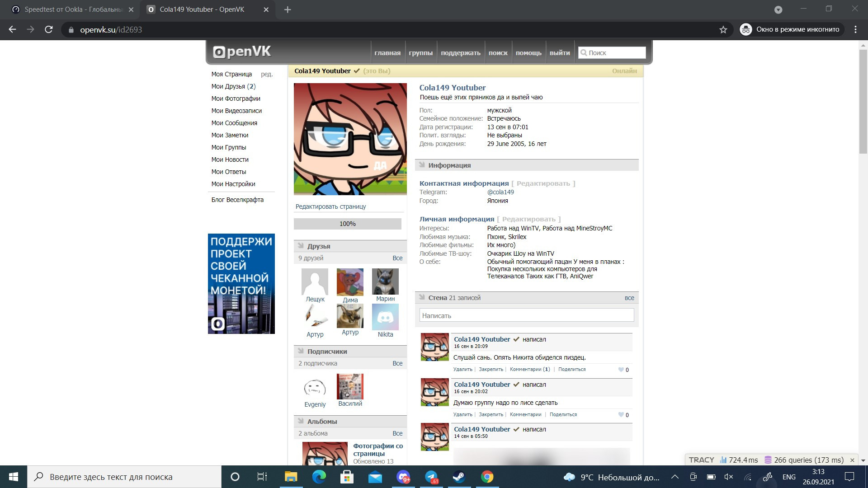This screenshot has width=868, height=488.
Task: Click the support OpenVK banner ad
Action: [241, 284]
